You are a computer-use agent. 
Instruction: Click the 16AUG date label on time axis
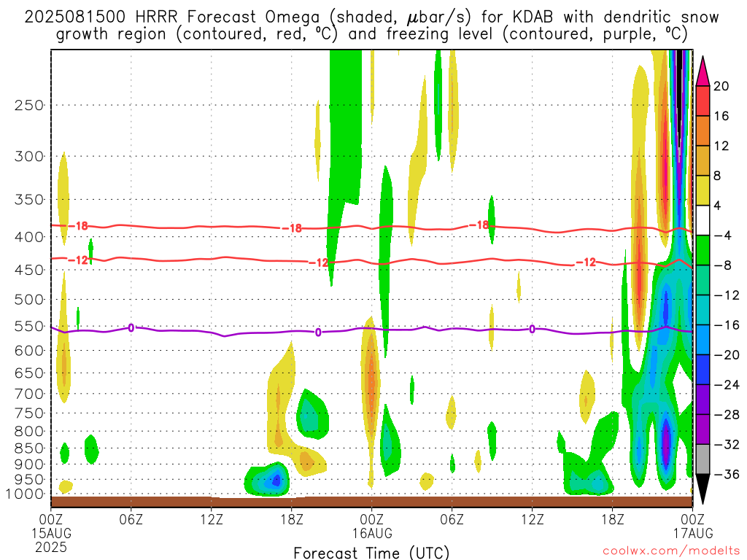click(x=372, y=533)
